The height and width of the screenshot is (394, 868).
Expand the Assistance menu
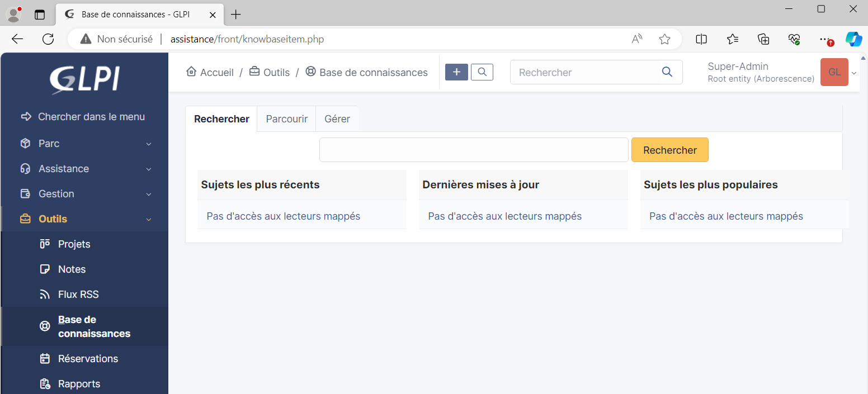pyautogui.click(x=84, y=169)
